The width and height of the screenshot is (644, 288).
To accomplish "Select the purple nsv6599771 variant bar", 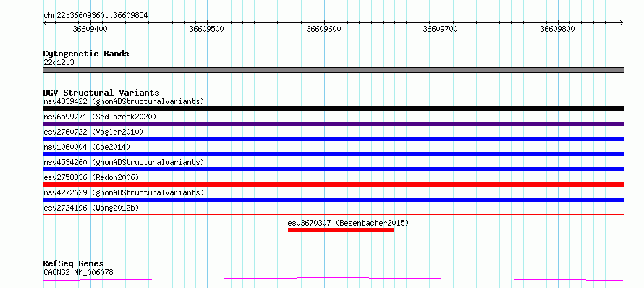I will click(x=333, y=124).
